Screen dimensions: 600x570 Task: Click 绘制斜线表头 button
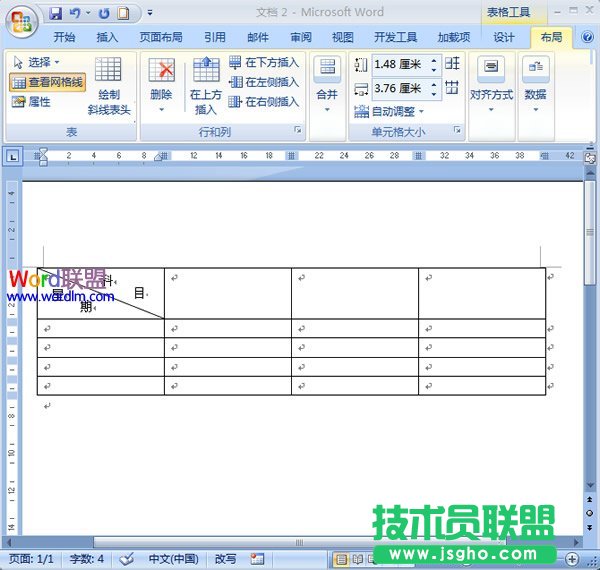[109, 86]
